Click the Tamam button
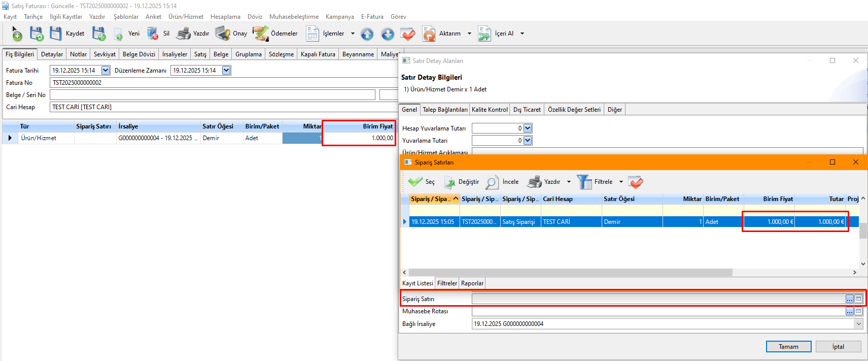Viewport: 868px width, 361px height. [x=788, y=347]
